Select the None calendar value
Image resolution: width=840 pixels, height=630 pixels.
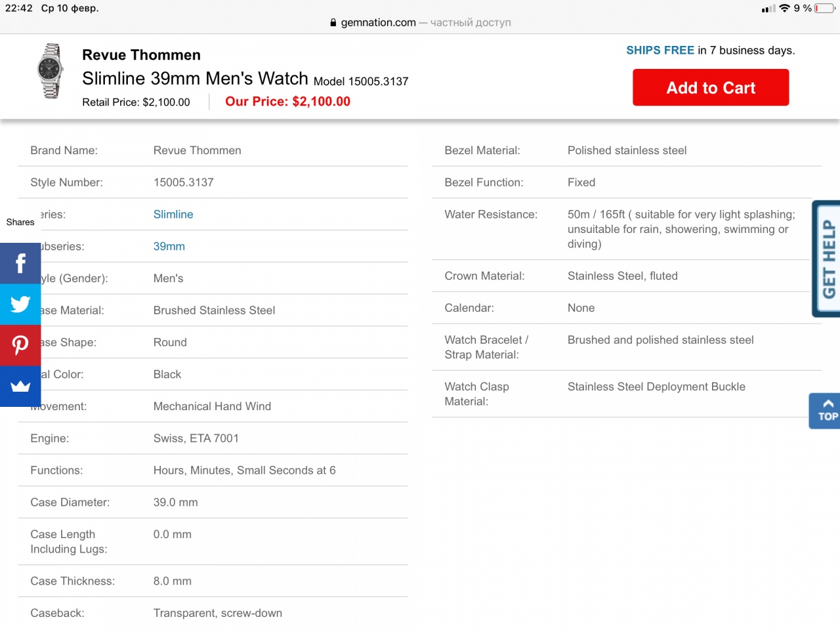point(581,308)
